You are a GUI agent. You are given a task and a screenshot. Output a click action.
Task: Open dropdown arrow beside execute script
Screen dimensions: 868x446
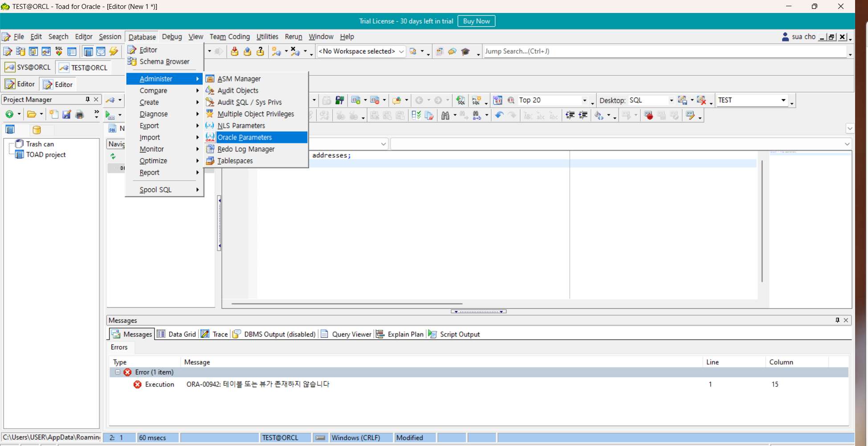120,115
